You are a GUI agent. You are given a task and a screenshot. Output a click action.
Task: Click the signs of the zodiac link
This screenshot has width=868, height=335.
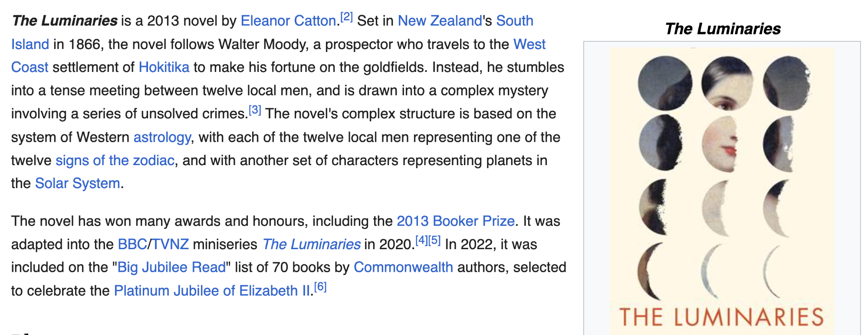pos(115,160)
